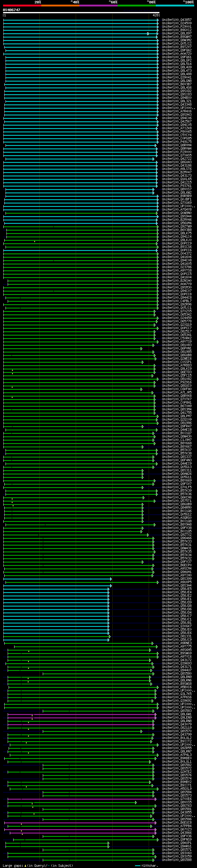The height and width of the screenshot is (868, 197).
Task: Click the purple bar for UniRef100_B6EUC8
Action: pyautogui.click(x=80, y=823)
